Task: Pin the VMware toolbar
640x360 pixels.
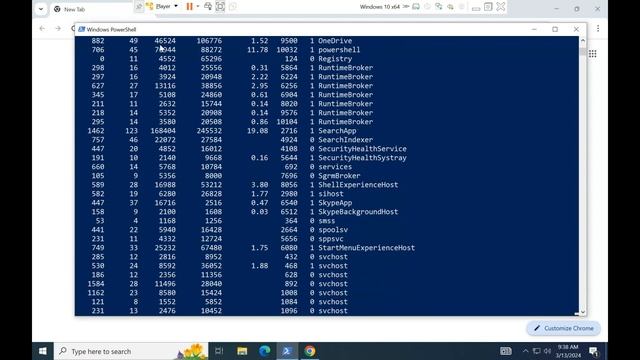Action: pyautogui.click(x=139, y=7)
